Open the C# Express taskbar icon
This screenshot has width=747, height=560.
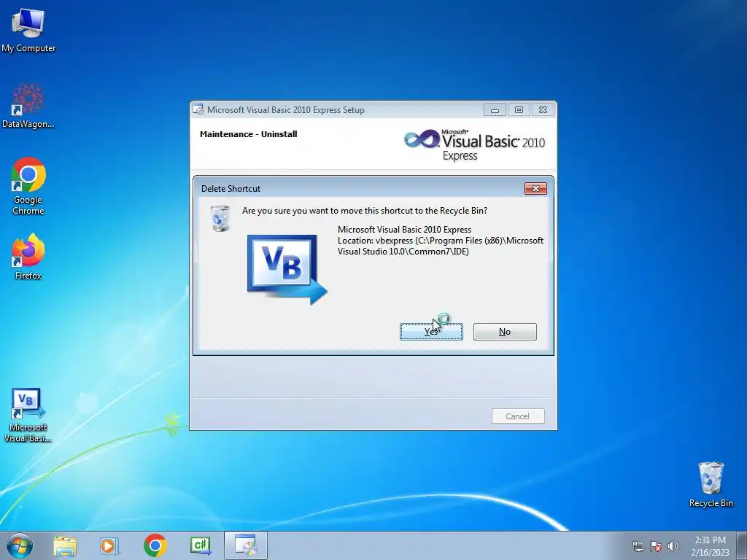201,545
